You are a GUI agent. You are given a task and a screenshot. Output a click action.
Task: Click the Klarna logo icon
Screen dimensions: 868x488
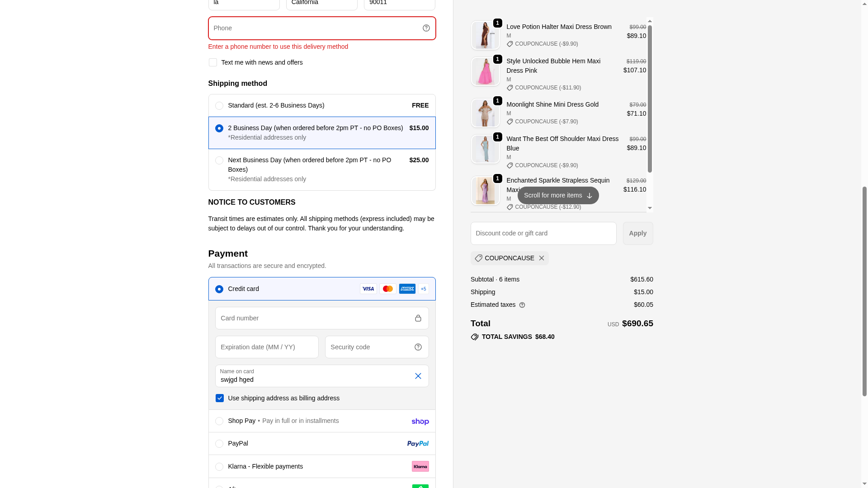pos(420,466)
